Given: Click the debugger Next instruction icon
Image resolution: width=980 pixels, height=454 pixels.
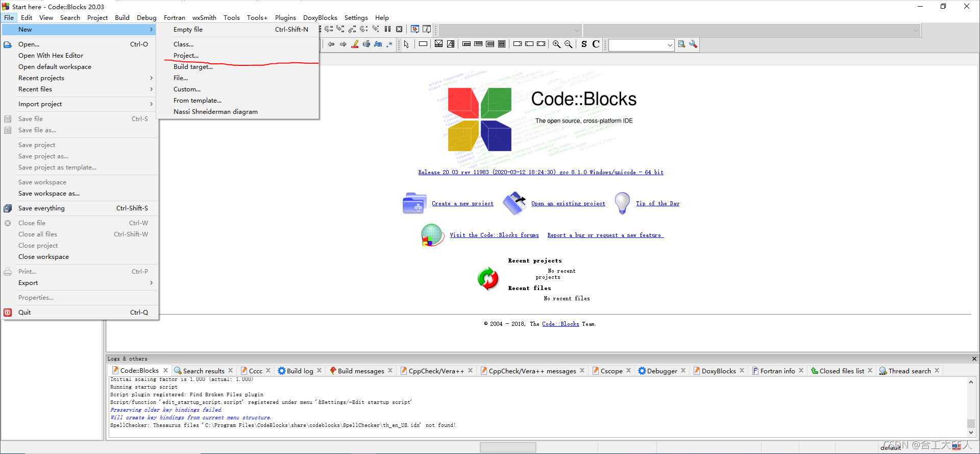Looking at the screenshot, I should click(x=364, y=29).
